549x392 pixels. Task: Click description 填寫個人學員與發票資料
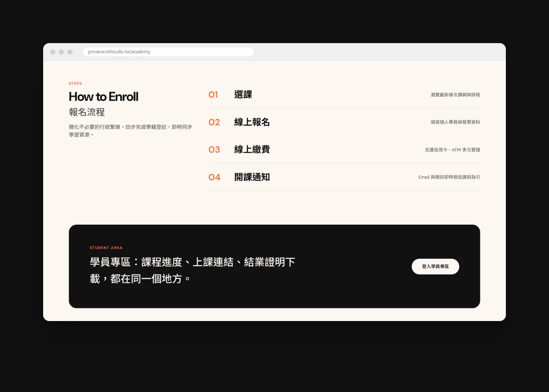tap(455, 122)
